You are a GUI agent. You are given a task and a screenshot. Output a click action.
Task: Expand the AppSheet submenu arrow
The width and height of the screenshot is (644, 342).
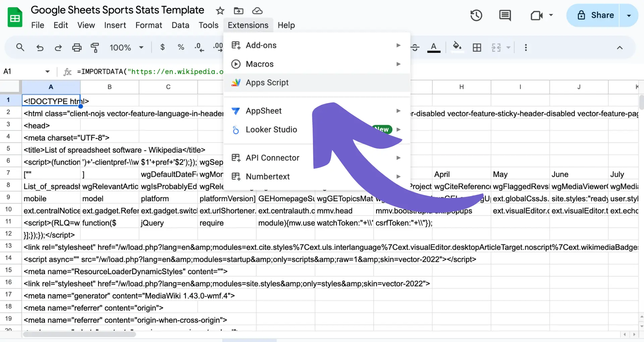tap(398, 111)
